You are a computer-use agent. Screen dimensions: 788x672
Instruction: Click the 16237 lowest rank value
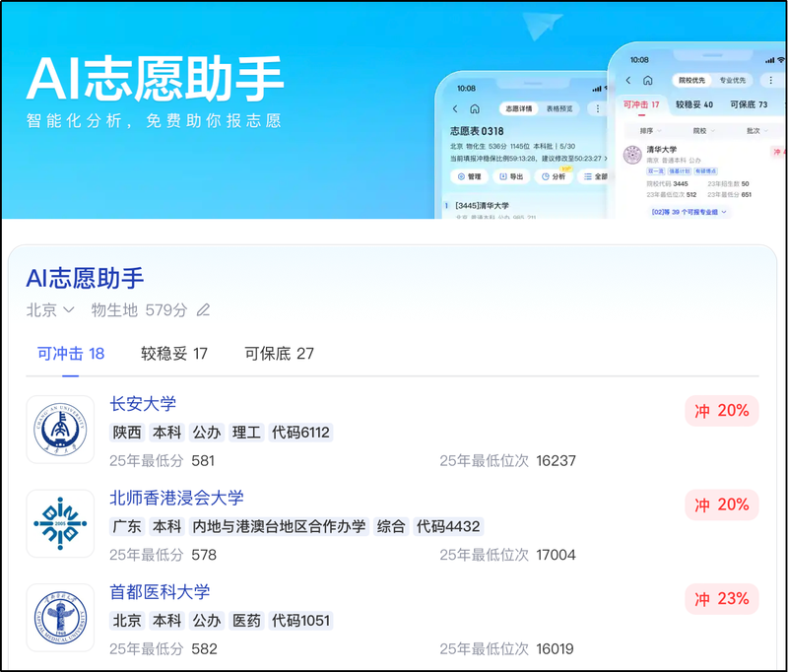556,460
